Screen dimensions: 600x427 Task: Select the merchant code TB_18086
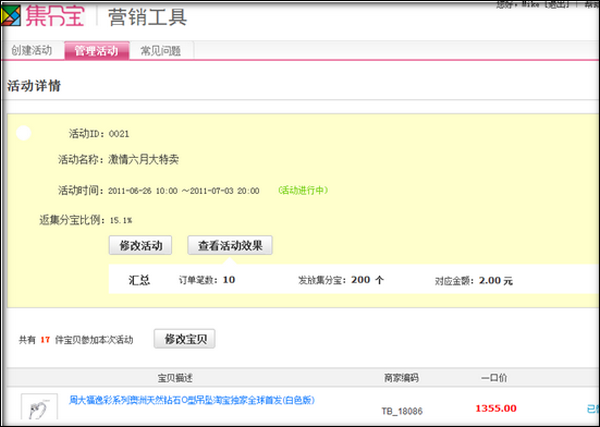tap(401, 410)
